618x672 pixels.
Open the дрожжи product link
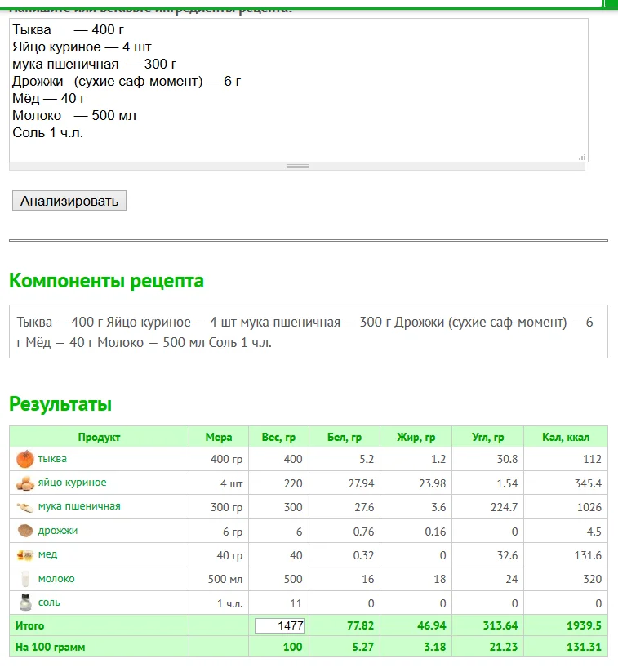click(x=58, y=531)
